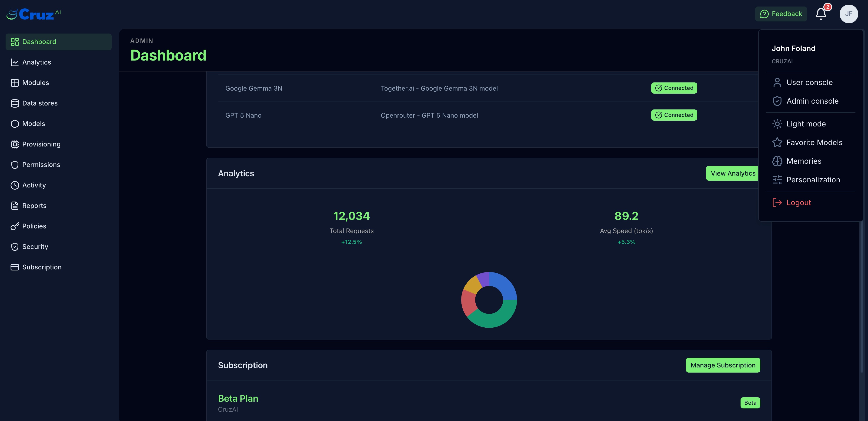Viewport: 868px width, 421px height.
Task: Open the notification bell icon
Action: (x=821, y=14)
